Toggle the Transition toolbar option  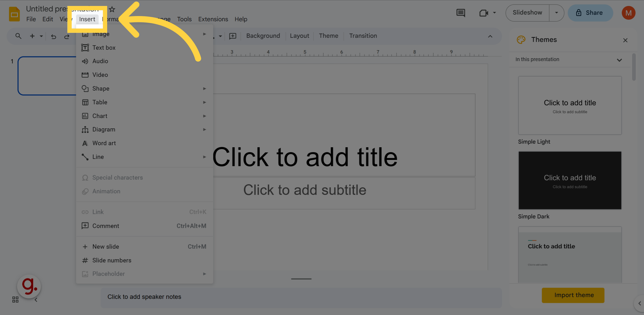click(363, 35)
